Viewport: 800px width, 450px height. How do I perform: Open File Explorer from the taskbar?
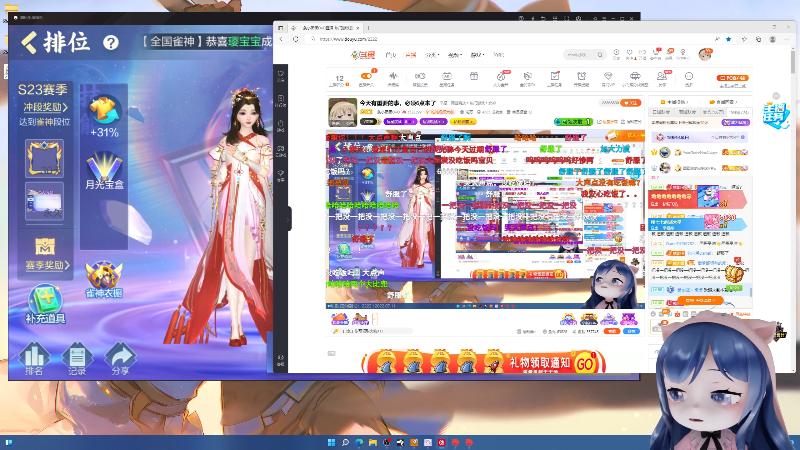pyautogui.click(x=372, y=442)
